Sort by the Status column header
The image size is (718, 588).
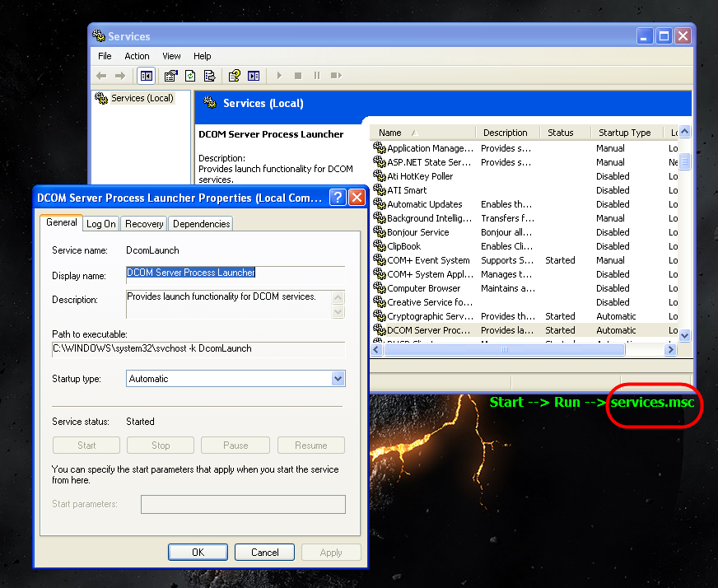tap(566, 133)
